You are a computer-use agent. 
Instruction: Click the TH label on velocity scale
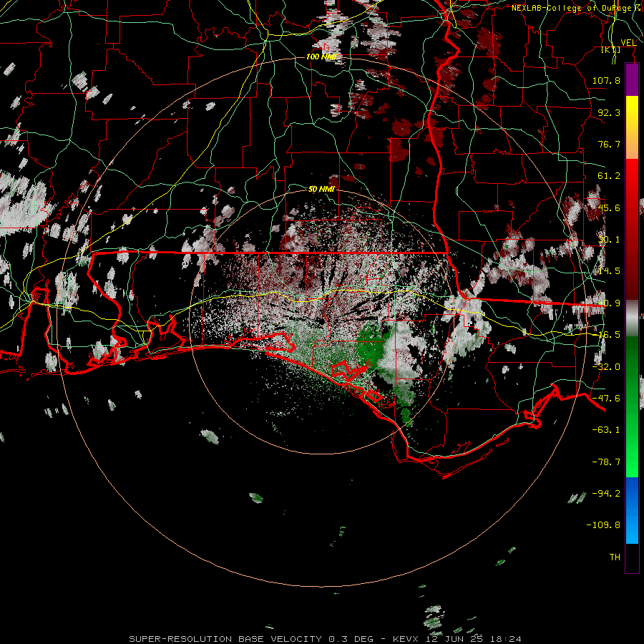tap(615, 557)
